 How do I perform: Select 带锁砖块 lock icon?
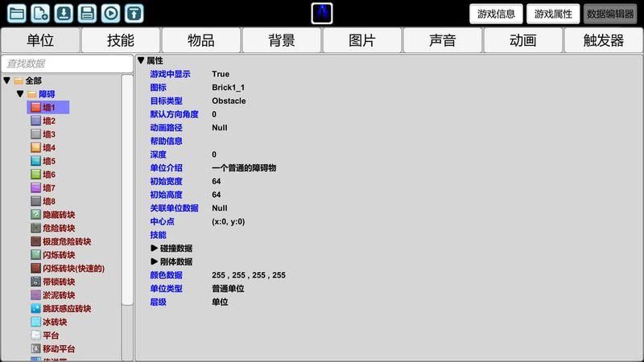[35, 282]
